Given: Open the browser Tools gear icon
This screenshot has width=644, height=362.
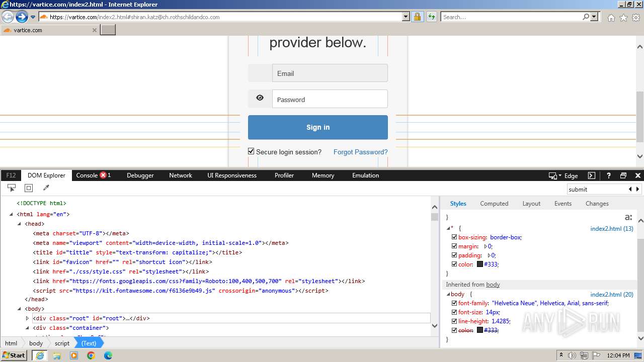Looking at the screenshot, I should [636, 18].
